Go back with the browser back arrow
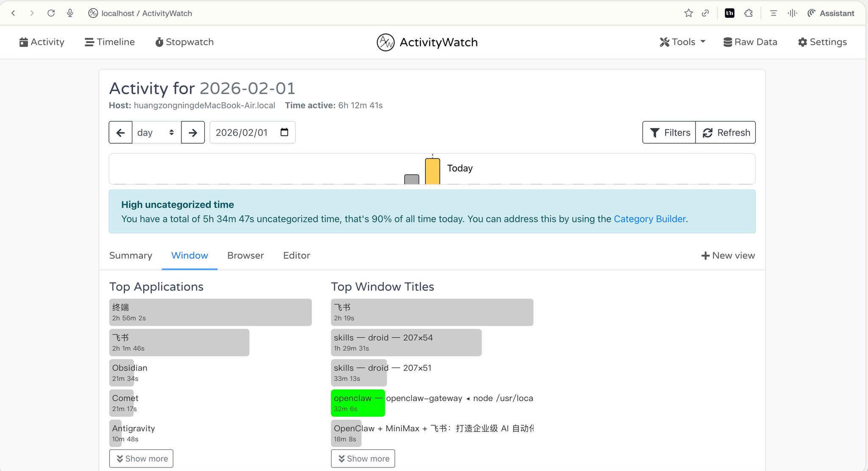Screen dimensions: 868x471 coord(13,13)
